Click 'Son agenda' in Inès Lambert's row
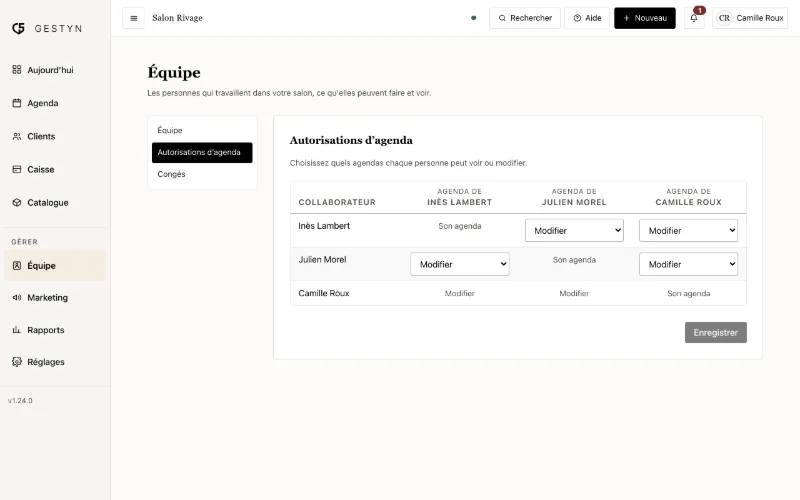 click(x=460, y=226)
